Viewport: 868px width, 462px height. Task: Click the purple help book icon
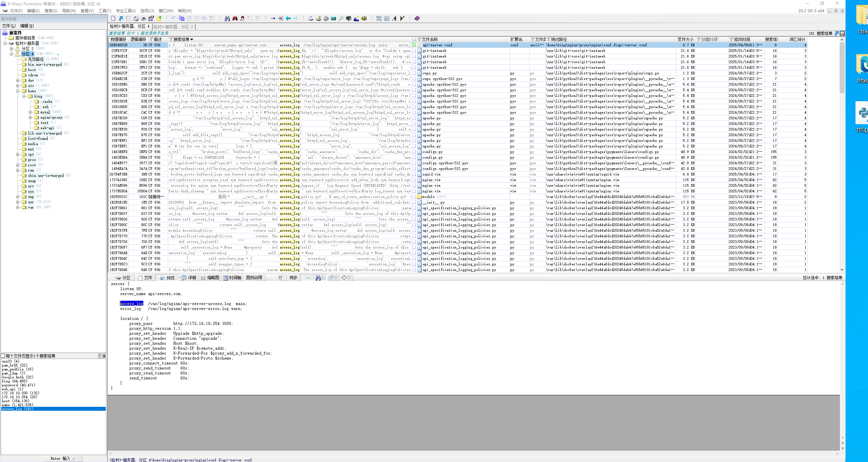pos(417,19)
